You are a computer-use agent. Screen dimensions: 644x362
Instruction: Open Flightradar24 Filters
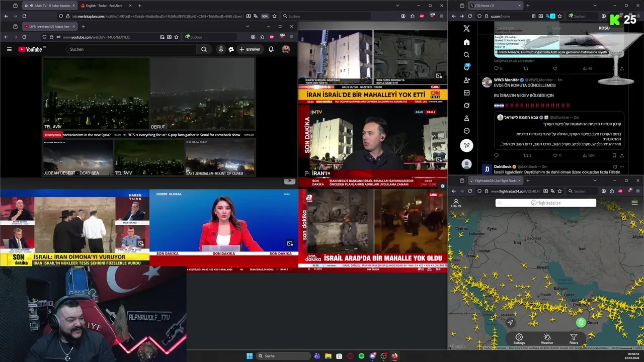574,339
